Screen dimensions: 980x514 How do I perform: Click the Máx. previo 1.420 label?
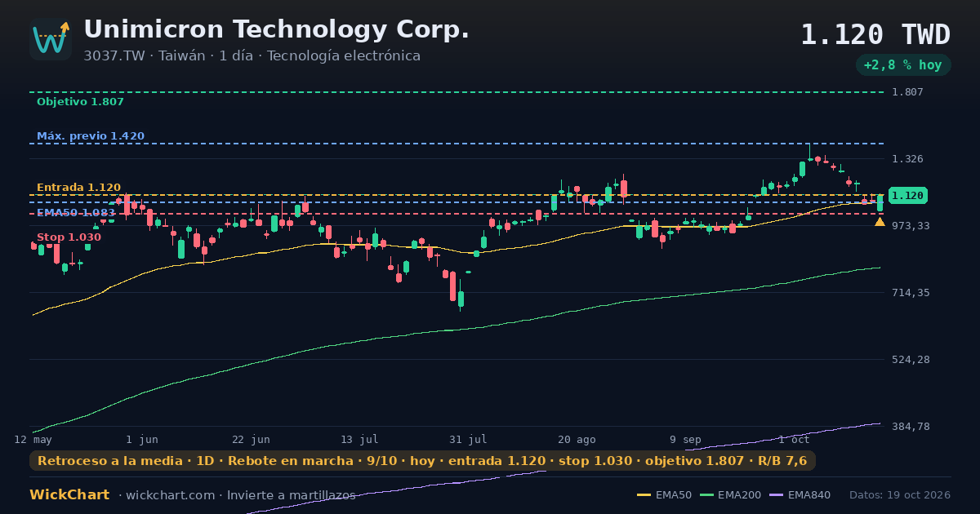91,136
